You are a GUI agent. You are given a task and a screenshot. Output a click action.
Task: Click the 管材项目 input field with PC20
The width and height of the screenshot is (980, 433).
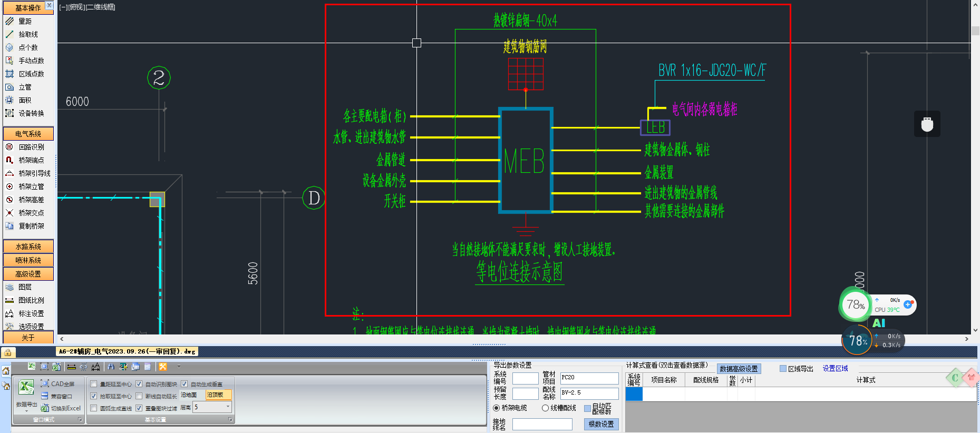click(589, 378)
